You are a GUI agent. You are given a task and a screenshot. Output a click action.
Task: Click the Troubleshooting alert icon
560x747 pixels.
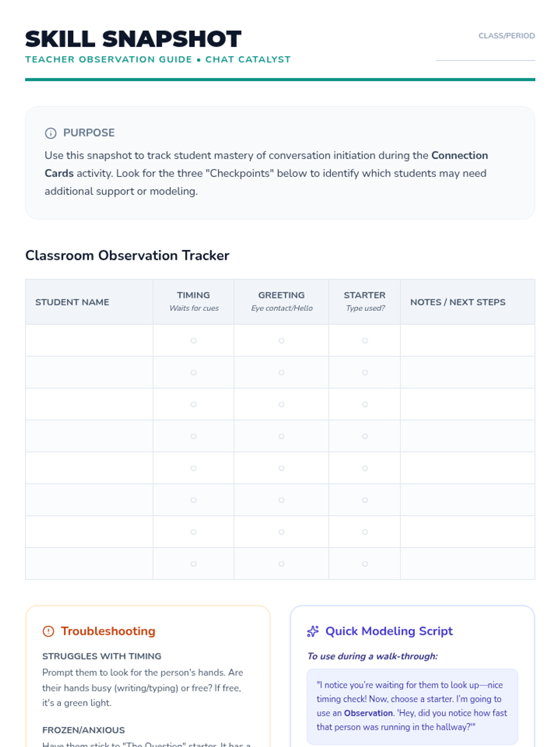point(49,631)
